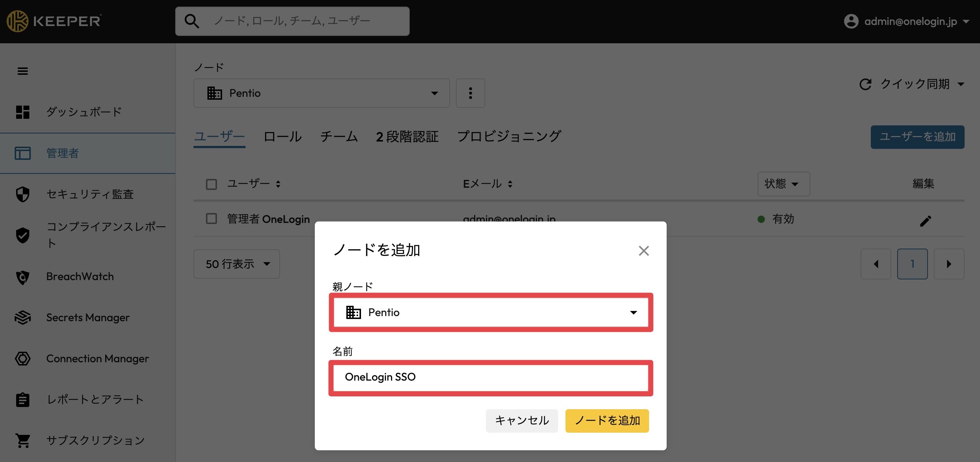Screen dimensions: 980x462
Task: Click the 管理者 OneLogin user name
Action: point(268,219)
